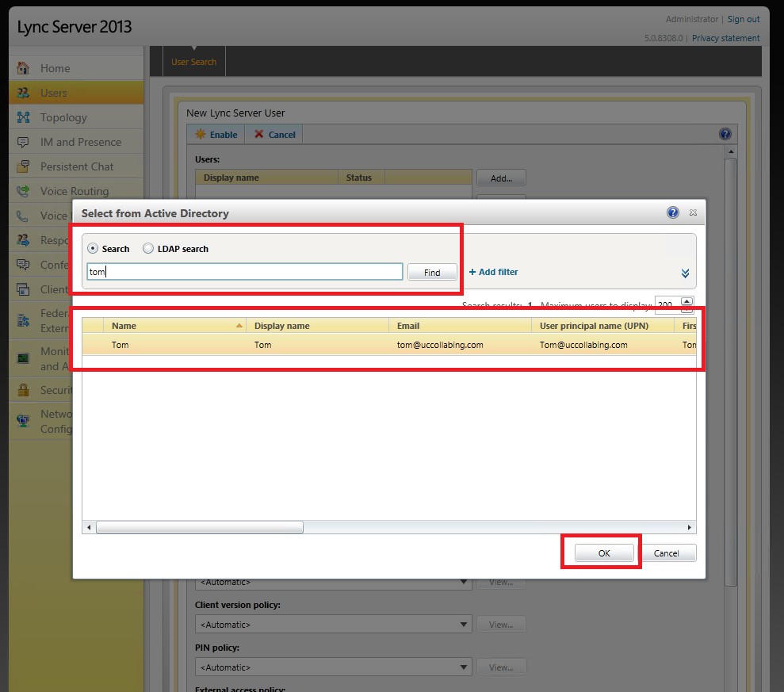Click the Voice Features phone icon
Image resolution: width=784 pixels, height=692 pixels.
(23, 216)
